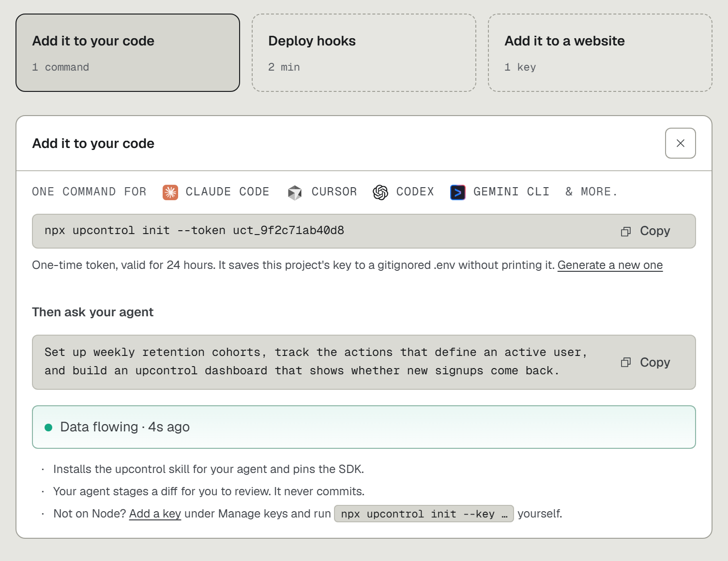The image size is (728, 561).
Task: Click 'Your agent stages a diff' bullet text
Action: [x=209, y=491]
